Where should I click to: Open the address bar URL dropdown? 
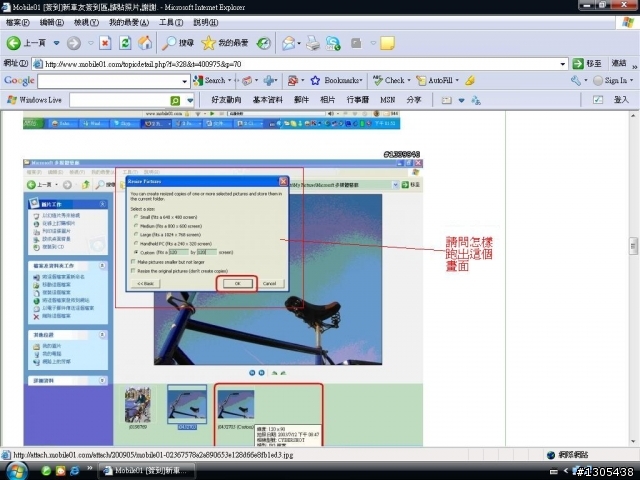tap(563, 64)
